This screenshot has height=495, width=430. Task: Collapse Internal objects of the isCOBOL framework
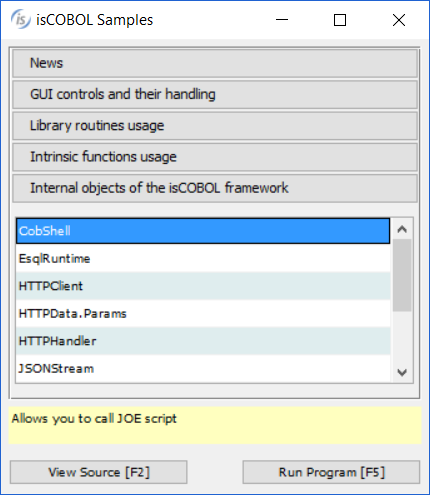[x=215, y=188]
